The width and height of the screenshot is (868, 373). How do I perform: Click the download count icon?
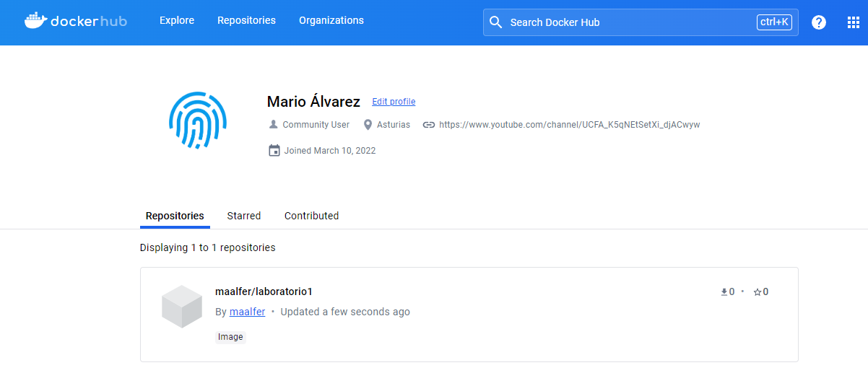coord(724,292)
